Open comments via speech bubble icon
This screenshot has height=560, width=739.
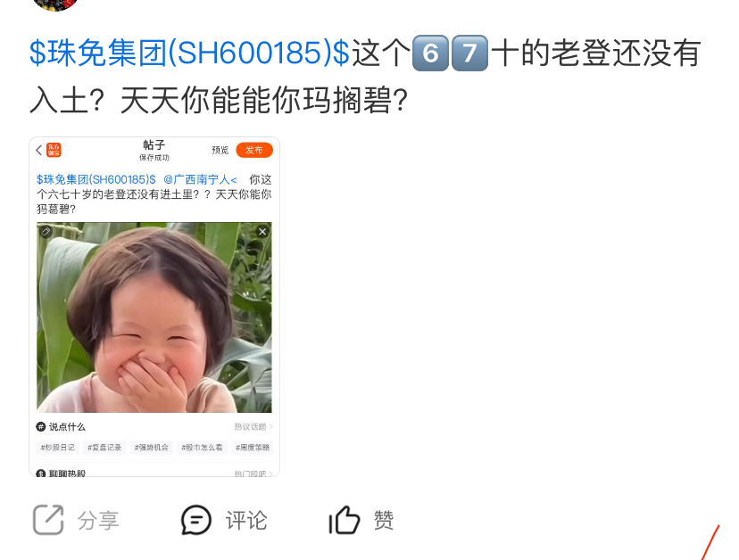tap(196, 520)
